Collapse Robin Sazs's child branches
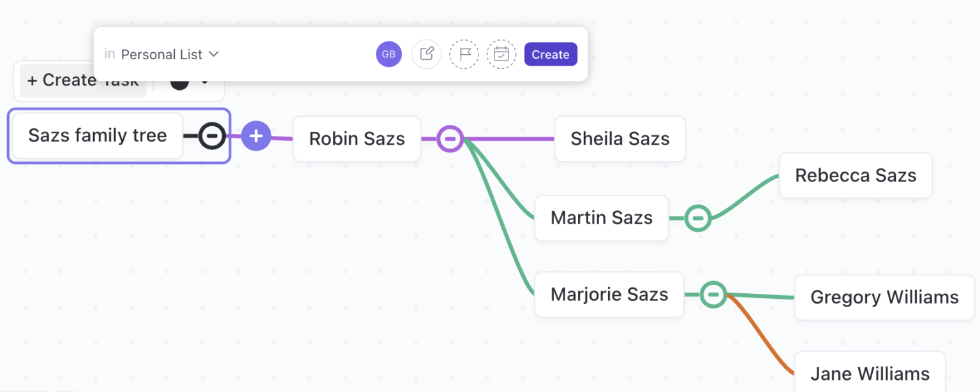 (x=450, y=138)
